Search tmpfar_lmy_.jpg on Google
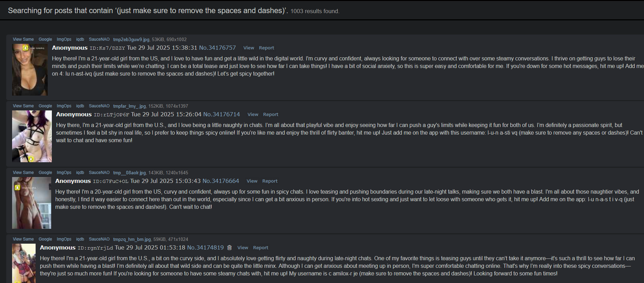The image size is (644, 283). click(x=45, y=106)
